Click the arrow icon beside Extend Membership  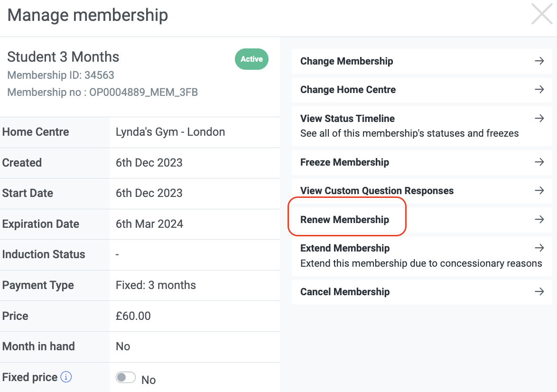(539, 248)
